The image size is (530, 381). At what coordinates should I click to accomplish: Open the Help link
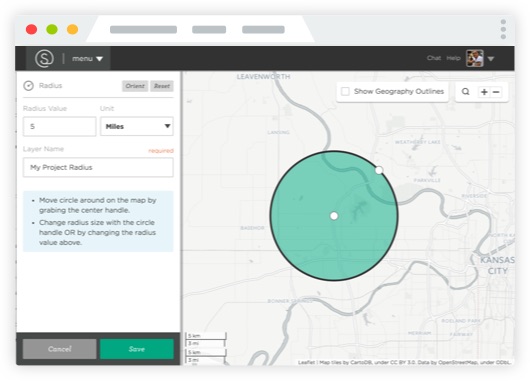pyautogui.click(x=453, y=58)
